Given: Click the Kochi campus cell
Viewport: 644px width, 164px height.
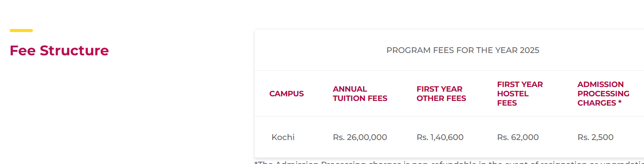Looking at the screenshot, I should click(283, 137).
